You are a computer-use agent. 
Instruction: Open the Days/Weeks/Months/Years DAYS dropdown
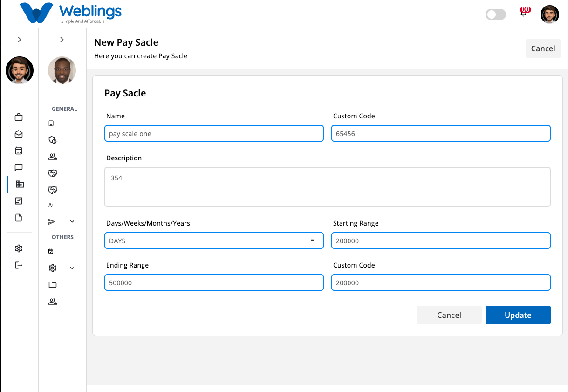(x=214, y=241)
